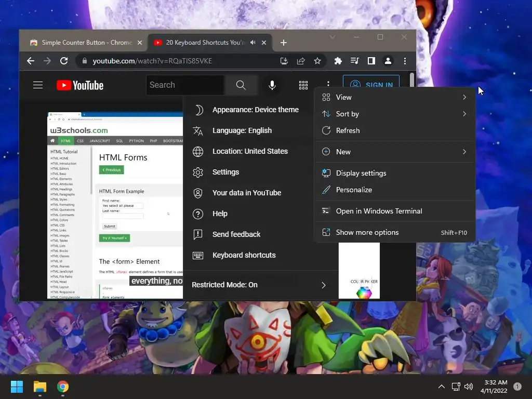Go forward in Chrome

tap(47, 61)
